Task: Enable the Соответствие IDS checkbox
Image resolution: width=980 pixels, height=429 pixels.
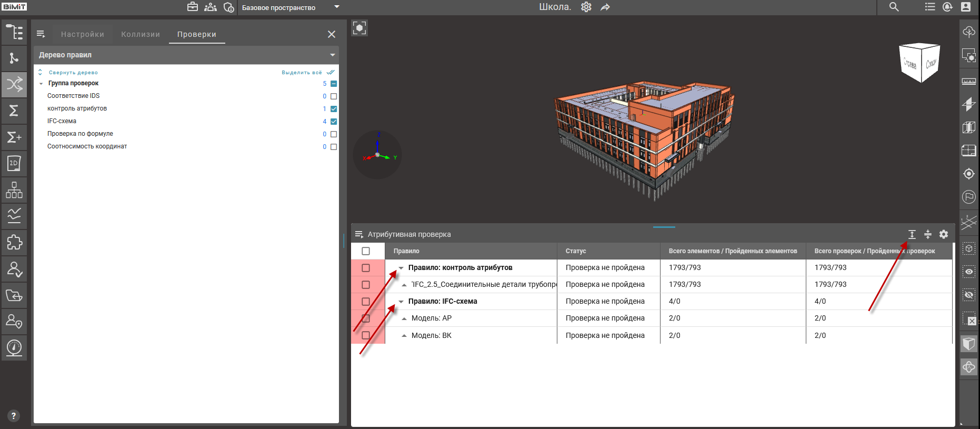Action: click(x=334, y=96)
